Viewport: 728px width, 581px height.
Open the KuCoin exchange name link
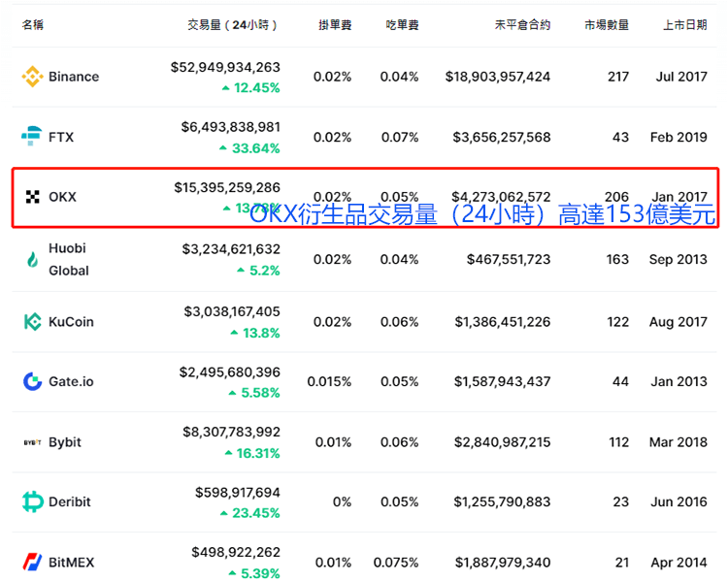coord(71,321)
